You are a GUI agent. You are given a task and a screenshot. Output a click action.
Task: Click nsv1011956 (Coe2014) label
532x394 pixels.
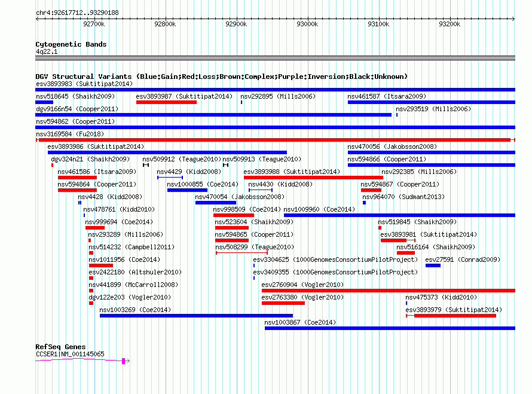coord(124,259)
